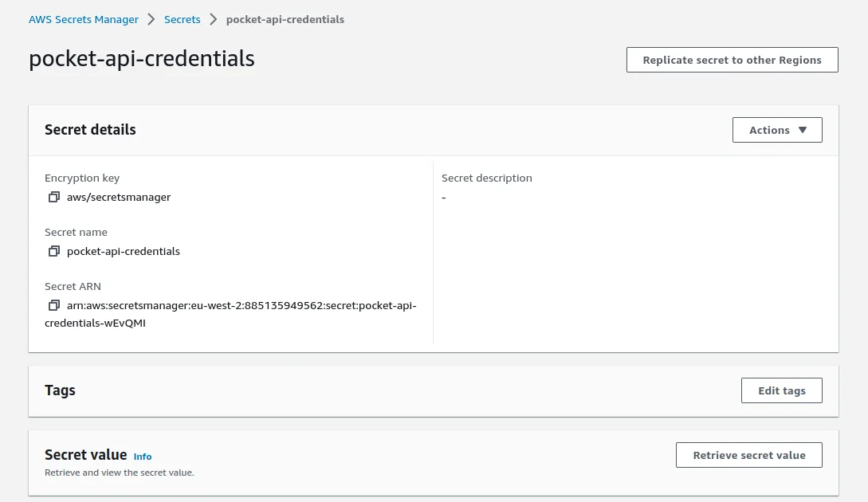868x502 pixels.
Task: Open Info link beside Secret value
Action: (x=143, y=457)
